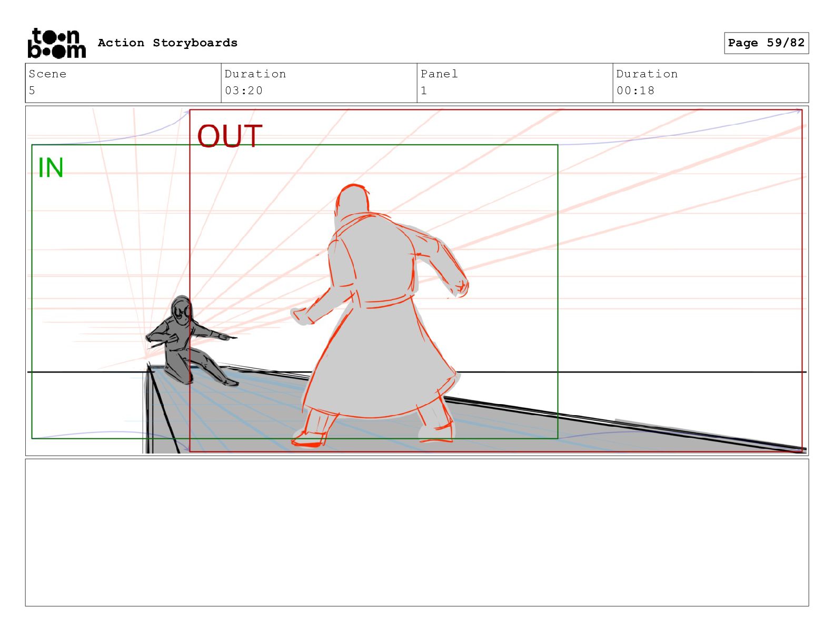Click the Toon Boom logo
This screenshot has height=644, width=834.
[x=56, y=43]
